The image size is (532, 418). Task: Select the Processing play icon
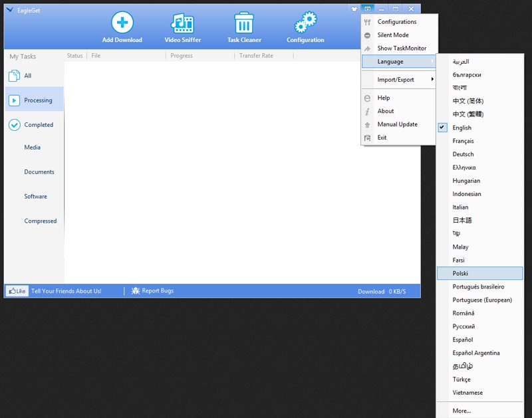(14, 100)
